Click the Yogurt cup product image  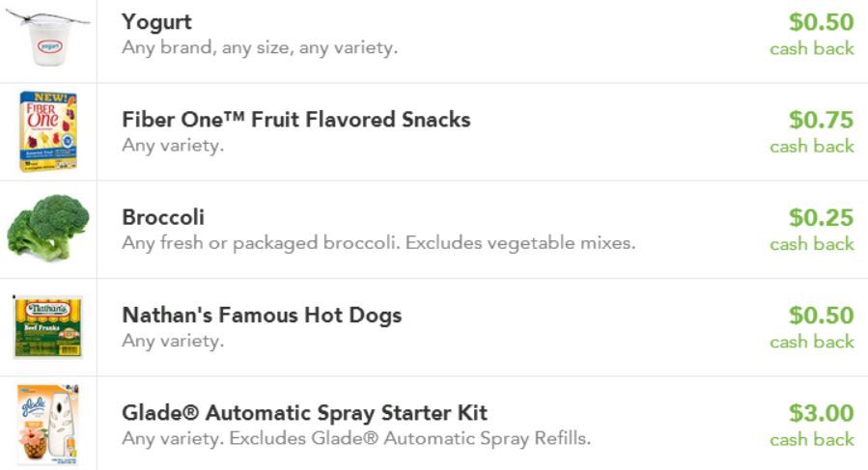pos(48,39)
